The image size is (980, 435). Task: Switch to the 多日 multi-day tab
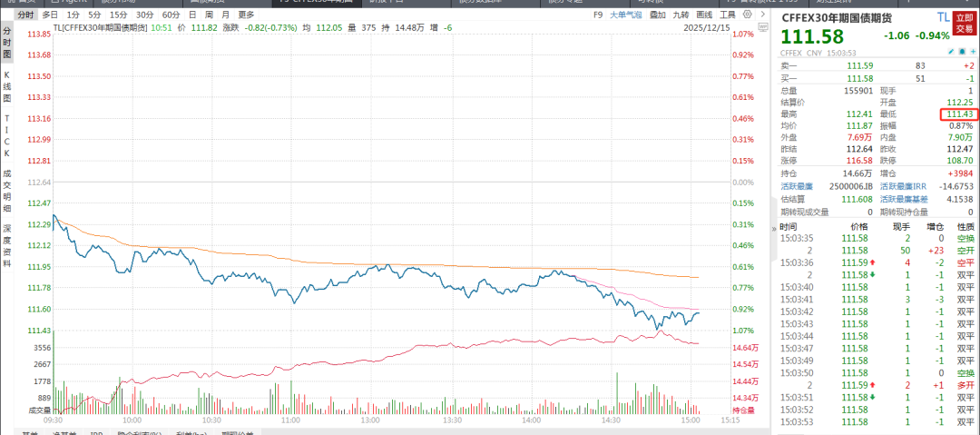tap(49, 15)
